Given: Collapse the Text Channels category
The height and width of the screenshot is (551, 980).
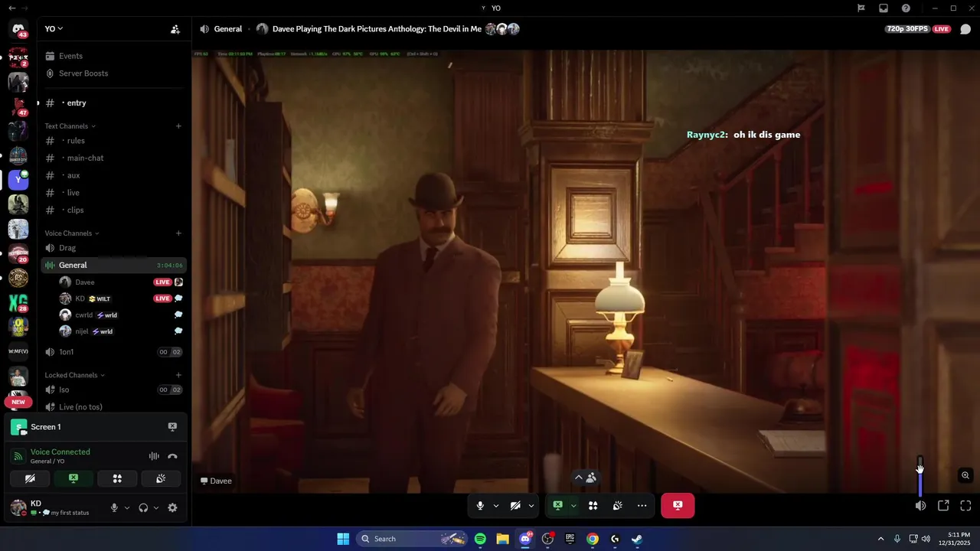Looking at the screenshot, I should point(70,126).
